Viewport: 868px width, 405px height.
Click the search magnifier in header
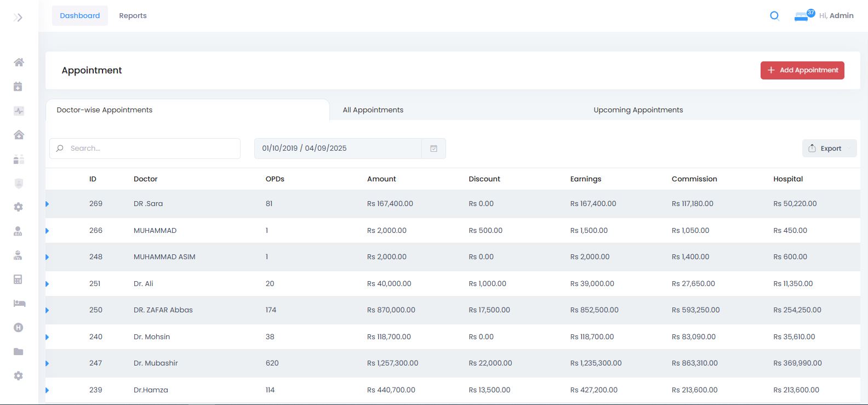tap(774, 16)
